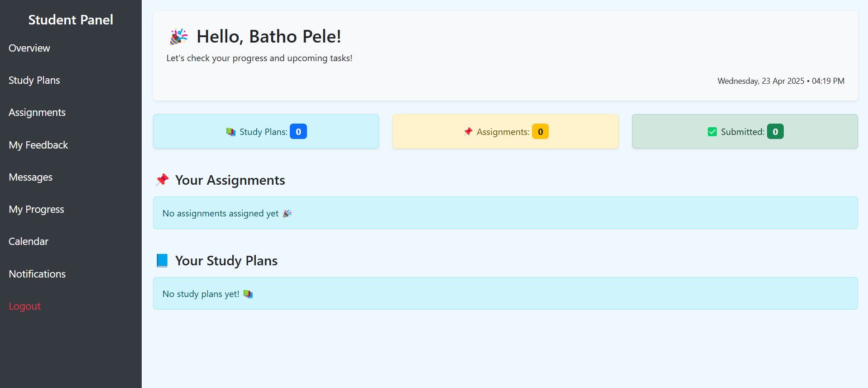The width and height of the screenshot is (868, 388).
Task: Click the red Logout link
Action: [25, 306]
